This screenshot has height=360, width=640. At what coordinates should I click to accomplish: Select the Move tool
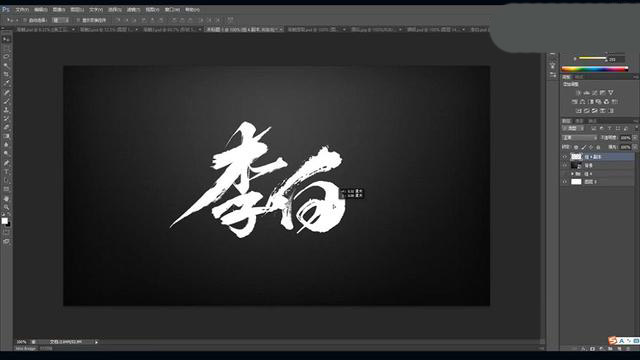click(6, 39)
